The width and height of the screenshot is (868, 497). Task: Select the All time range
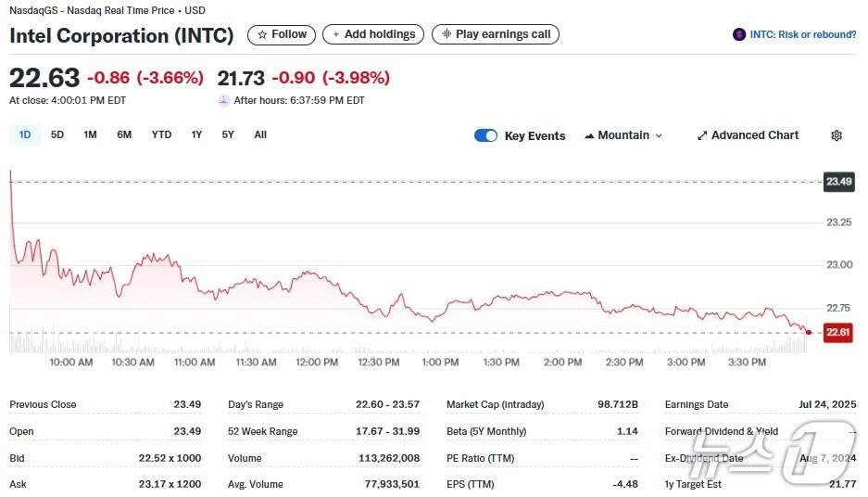click(x=260, y=134)
